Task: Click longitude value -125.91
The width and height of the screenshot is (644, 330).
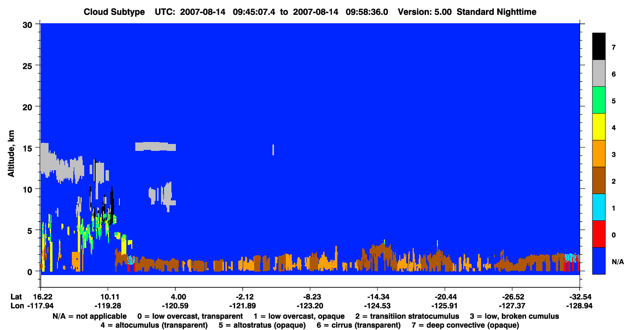Action: 445,306
